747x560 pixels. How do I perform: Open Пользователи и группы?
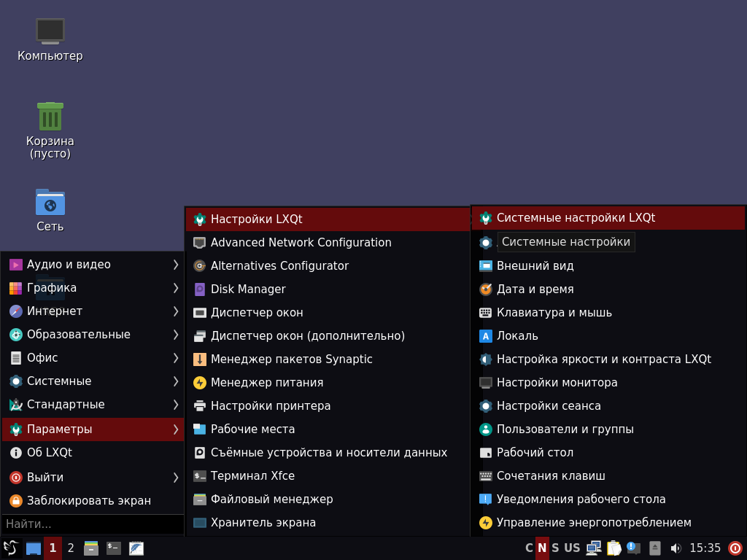[608, 429]
